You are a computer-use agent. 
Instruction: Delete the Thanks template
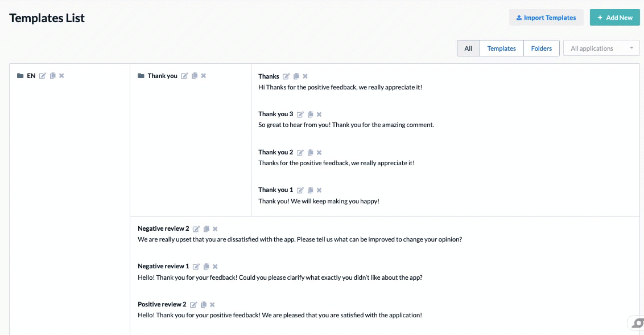(x=305, y=76)
